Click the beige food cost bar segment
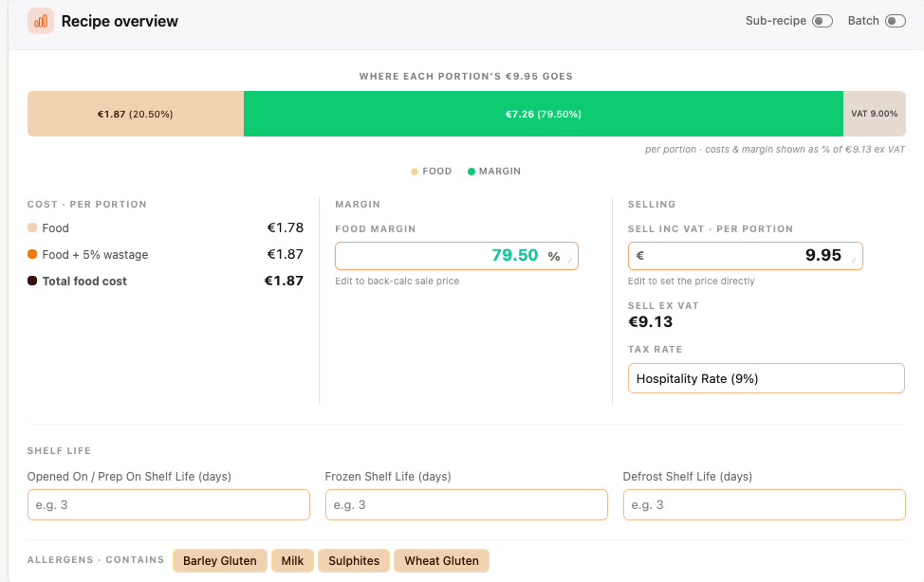 point(136,114)
